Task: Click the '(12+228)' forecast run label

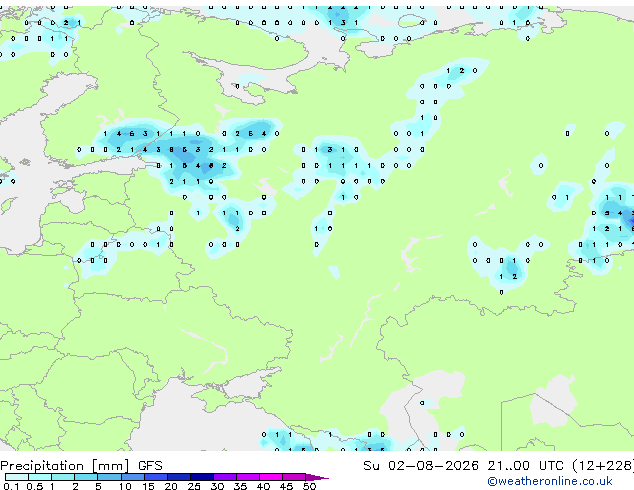Action: tap(603, 466)
